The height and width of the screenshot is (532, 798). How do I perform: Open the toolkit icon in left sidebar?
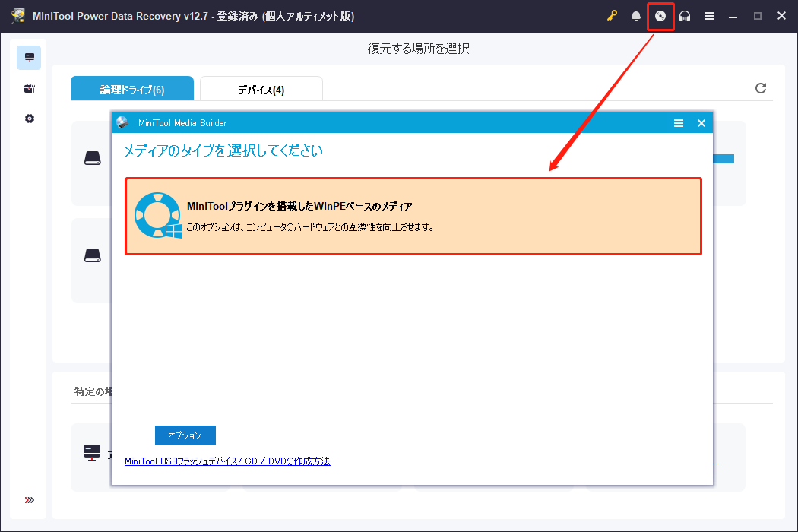coord(29,87)
